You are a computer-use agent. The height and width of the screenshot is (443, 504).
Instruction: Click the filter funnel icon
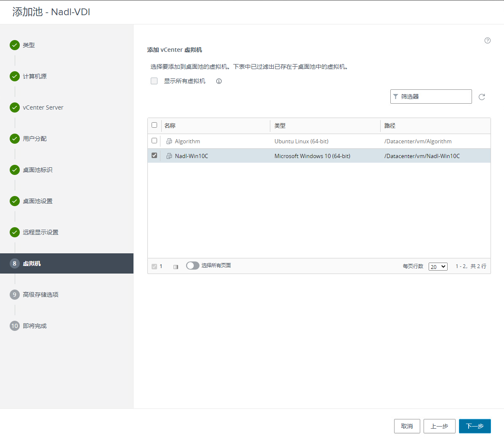[x=396, y=97]
